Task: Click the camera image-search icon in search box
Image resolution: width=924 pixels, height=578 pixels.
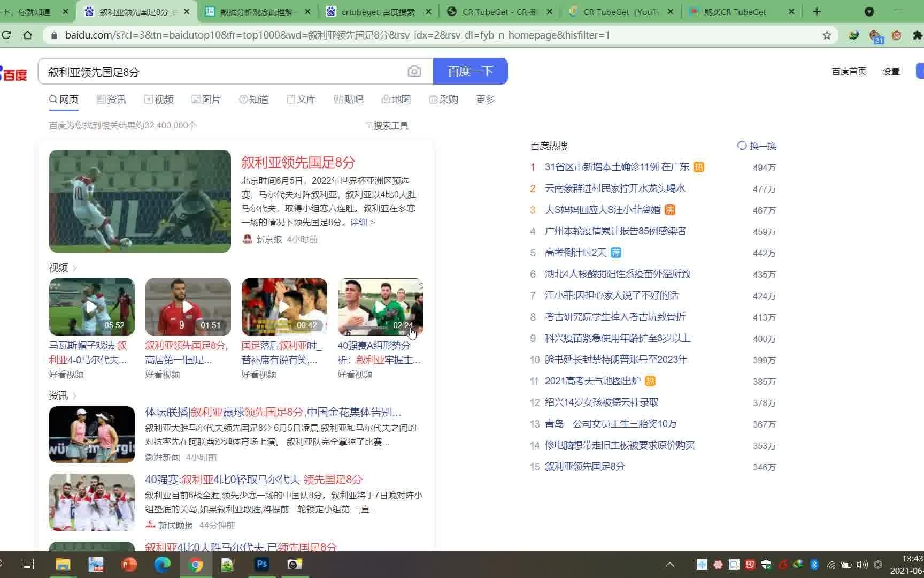Action: [x=414, y=71]
